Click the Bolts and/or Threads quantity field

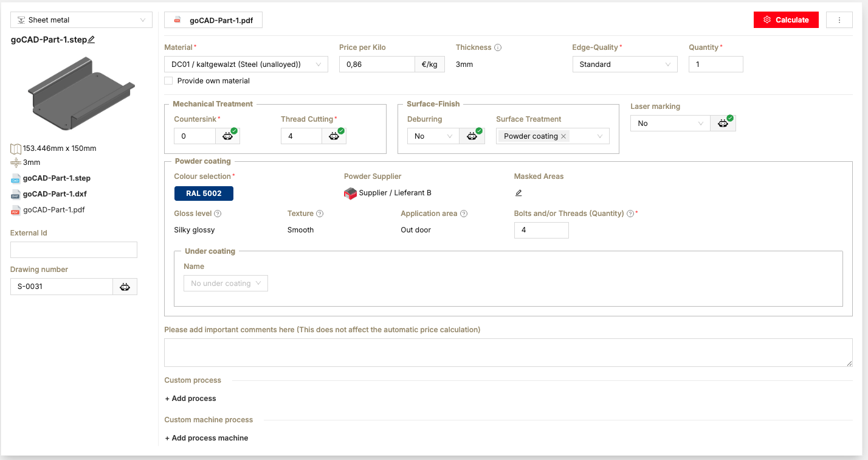click(x=542, y=231)
